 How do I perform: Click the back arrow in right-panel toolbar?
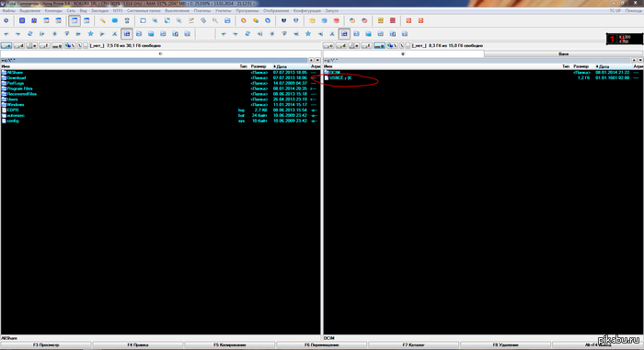pyautogui.click(x=224, y=34)
